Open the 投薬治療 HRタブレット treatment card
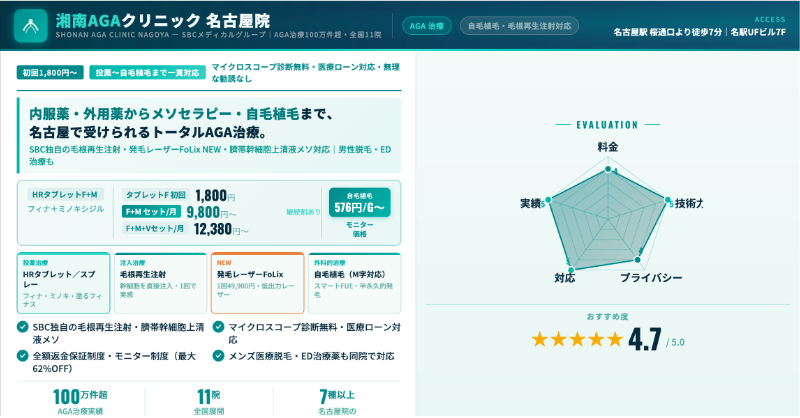800x418 pixels. pos(64,279)
